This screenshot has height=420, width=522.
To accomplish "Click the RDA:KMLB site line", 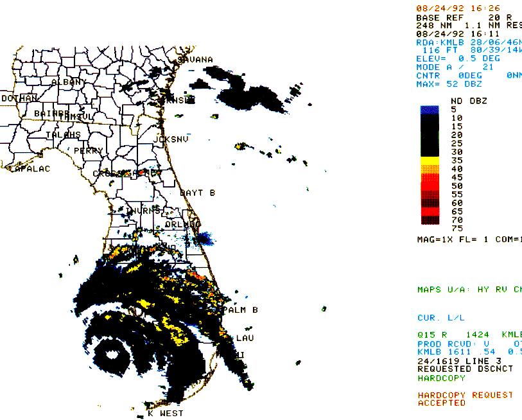I will point(469,42).
